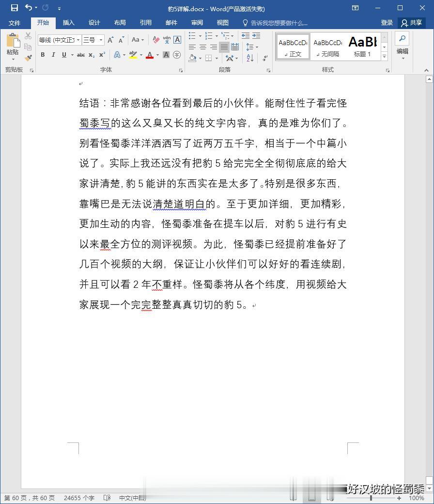Toggle subscript formatting
Image resolution: width=434 pixels, height=504 pixels.
click(92, 55)
